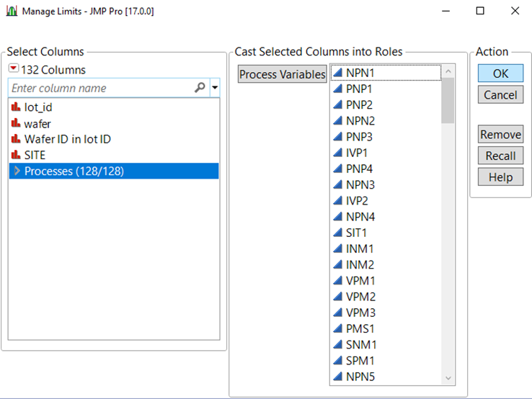532x399 pixels.
Task: Select the wafer column
Action: tap(37, 123)
